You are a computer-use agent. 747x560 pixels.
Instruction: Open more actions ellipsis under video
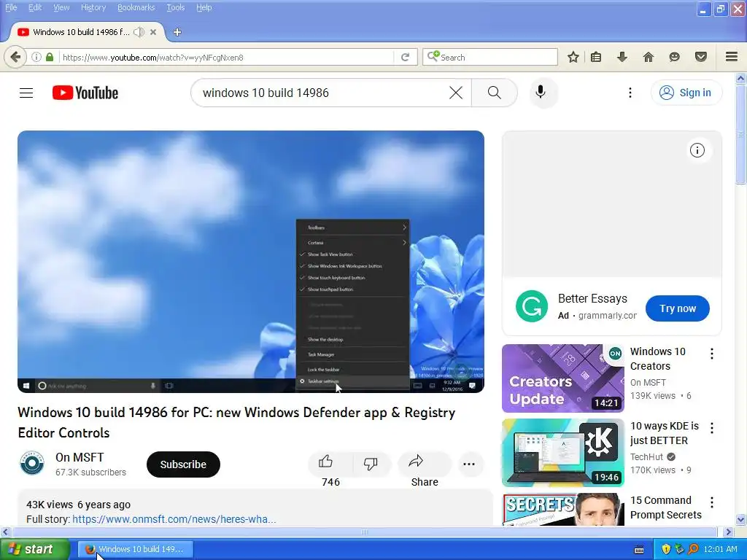[469, 464]
